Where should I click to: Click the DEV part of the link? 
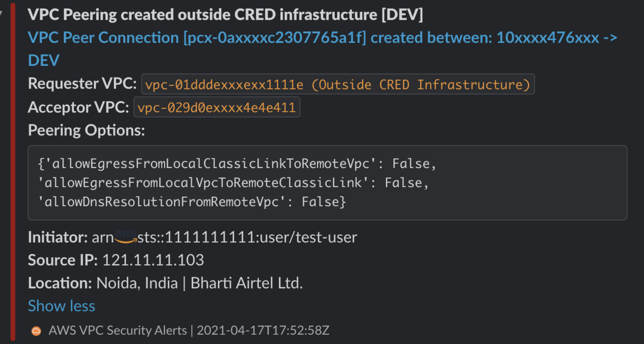pyautogui.click(x=44, y=61)
